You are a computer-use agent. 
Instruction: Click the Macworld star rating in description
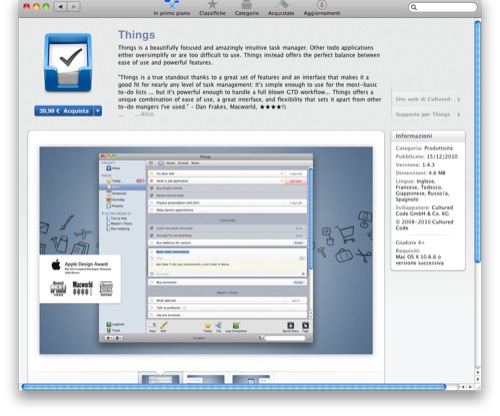pos(273,107)
